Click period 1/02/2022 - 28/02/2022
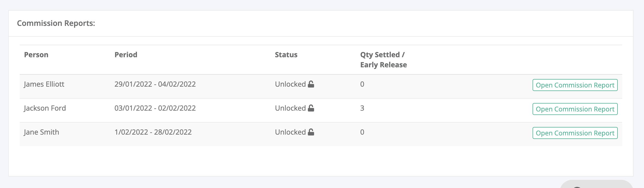This screenshot has width=644, height=188. coord(153,132)
